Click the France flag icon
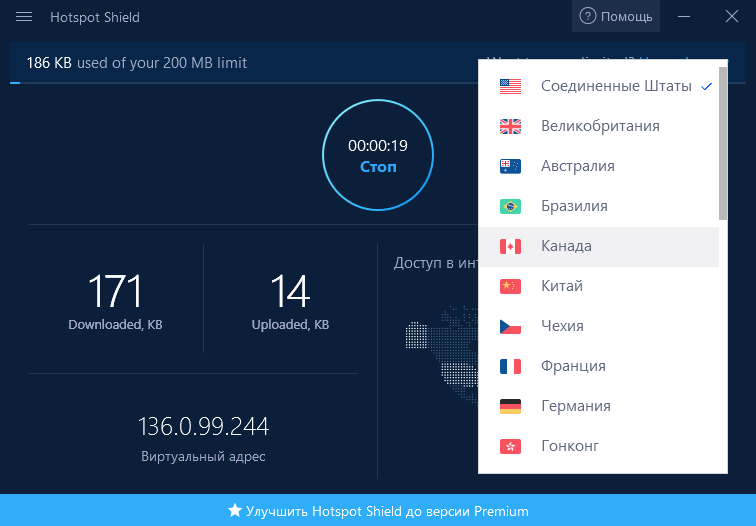Viewport: 756px width, 526px height. click(x=510, y=366)
